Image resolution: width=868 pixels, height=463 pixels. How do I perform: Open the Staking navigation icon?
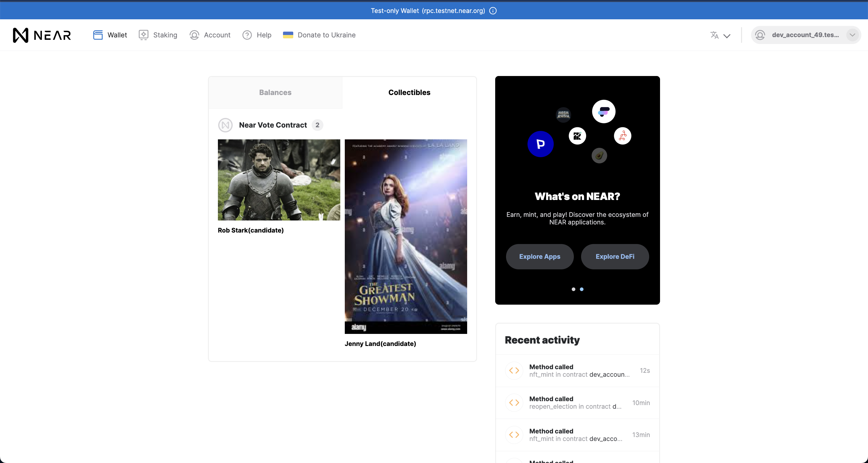(x=143, y=35)
